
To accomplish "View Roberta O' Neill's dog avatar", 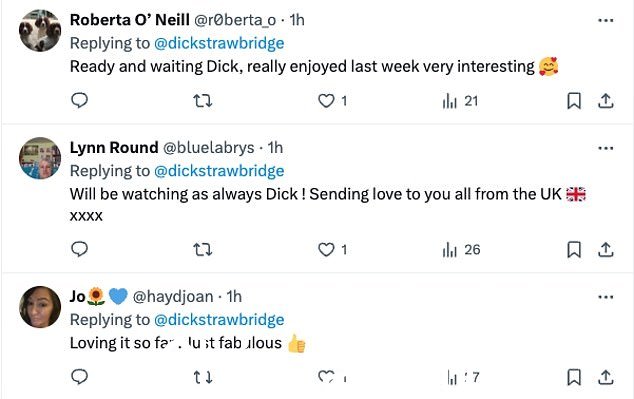I will pos(40,31).
